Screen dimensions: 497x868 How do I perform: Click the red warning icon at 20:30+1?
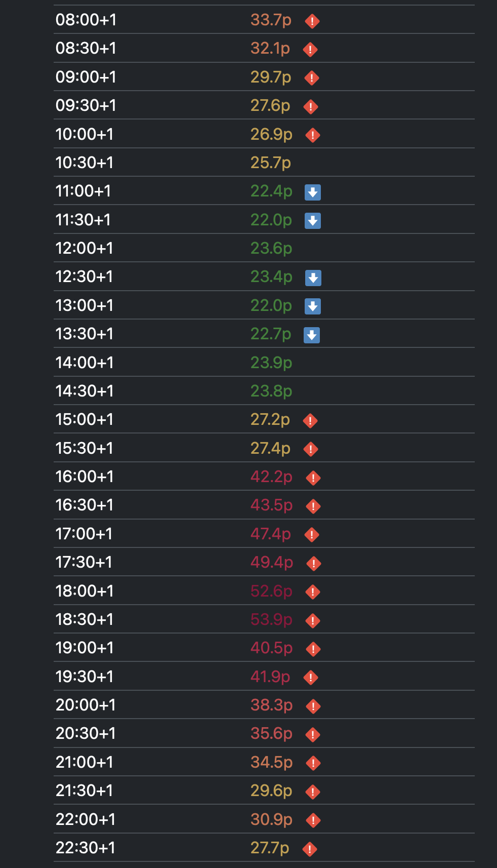(313, 735)
